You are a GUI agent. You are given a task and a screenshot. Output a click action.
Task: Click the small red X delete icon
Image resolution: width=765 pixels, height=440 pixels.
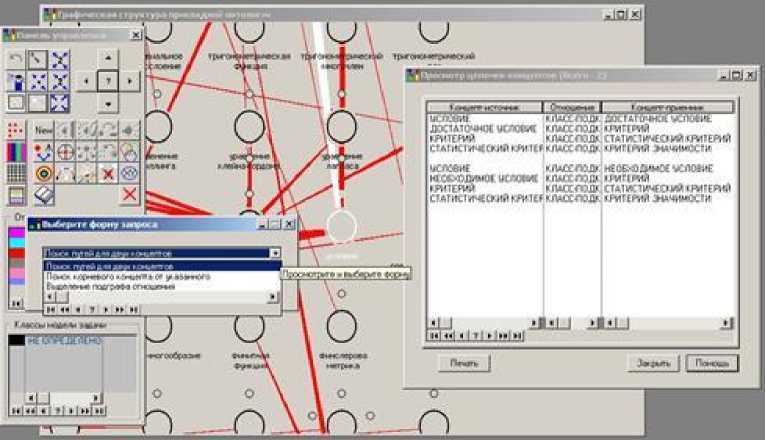tap(108, 174)
